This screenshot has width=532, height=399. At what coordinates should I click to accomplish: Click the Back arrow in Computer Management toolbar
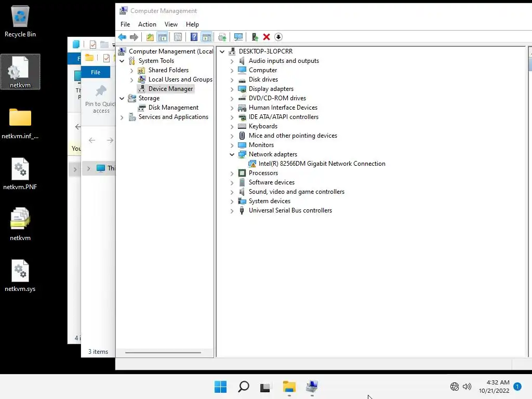(x=122, y=37)
